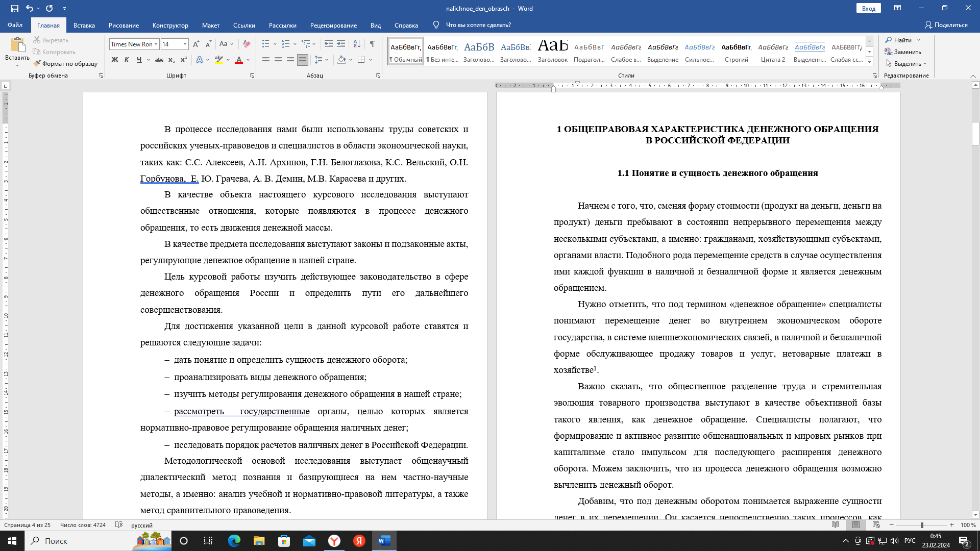Open the borders dropdown arrow
980x551 pixels.
pyautogui.click(x=371, y=60)
